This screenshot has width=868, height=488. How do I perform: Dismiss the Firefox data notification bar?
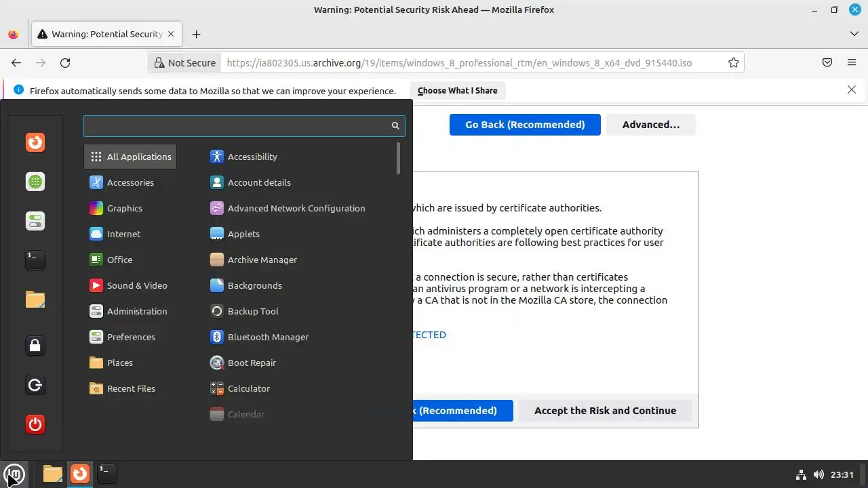pos(852,89)
